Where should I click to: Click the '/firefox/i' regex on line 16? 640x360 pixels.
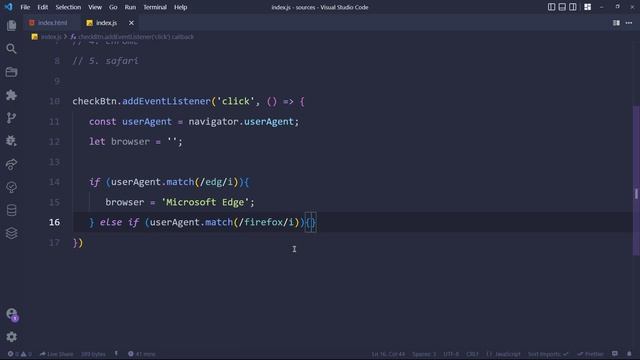click(267, 222)
